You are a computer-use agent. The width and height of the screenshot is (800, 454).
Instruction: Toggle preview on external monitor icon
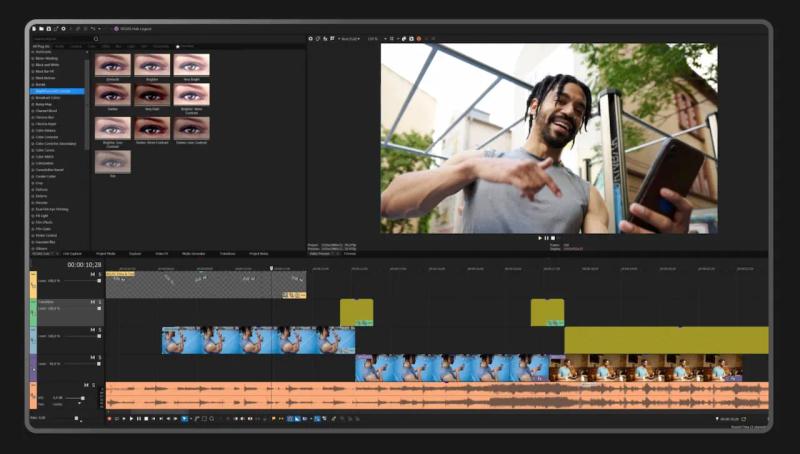coord(317,38)
